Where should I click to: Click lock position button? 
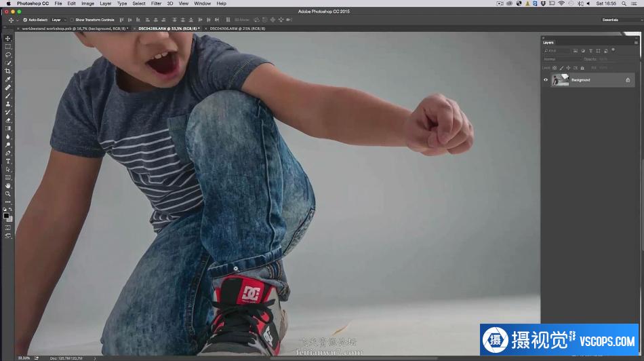coord(569,68)
